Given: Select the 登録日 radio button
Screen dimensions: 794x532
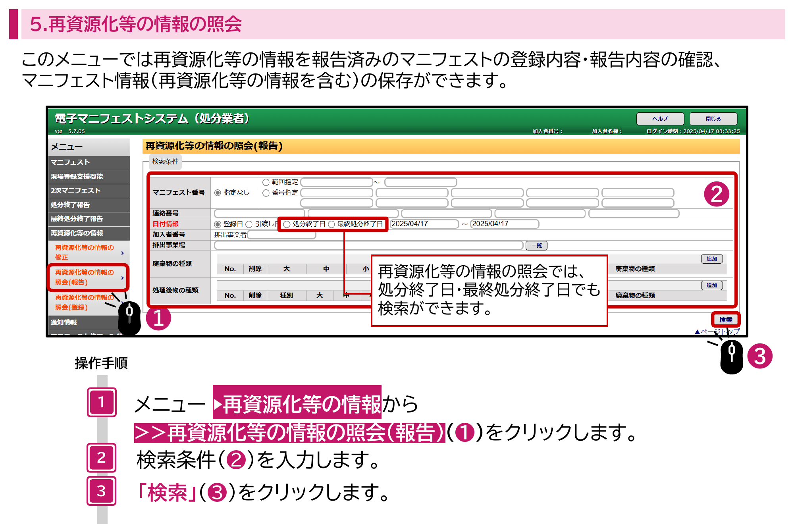Looking at the screenshot, I should click(218, 224).
